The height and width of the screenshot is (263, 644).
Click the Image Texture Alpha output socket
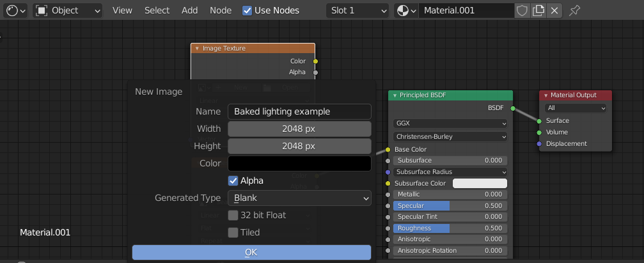(x=315, y=72)
